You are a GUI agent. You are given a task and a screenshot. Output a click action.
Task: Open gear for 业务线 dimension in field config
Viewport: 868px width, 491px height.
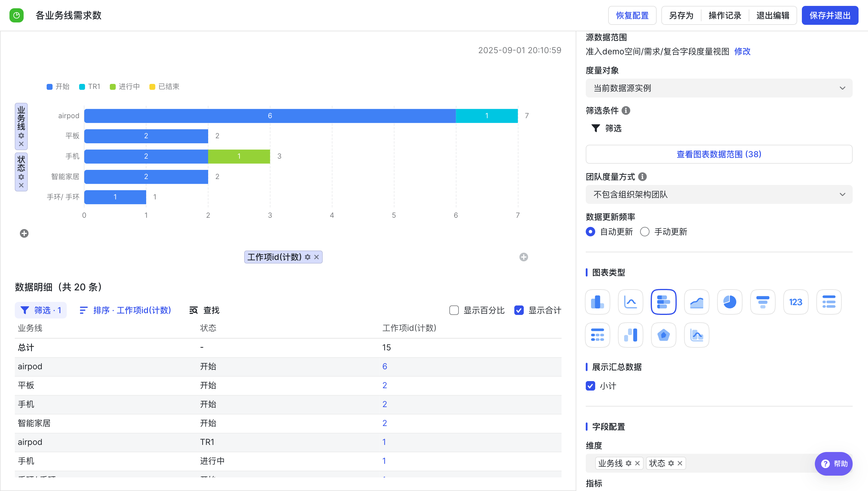pyautogui.click(x=629, y=463)
